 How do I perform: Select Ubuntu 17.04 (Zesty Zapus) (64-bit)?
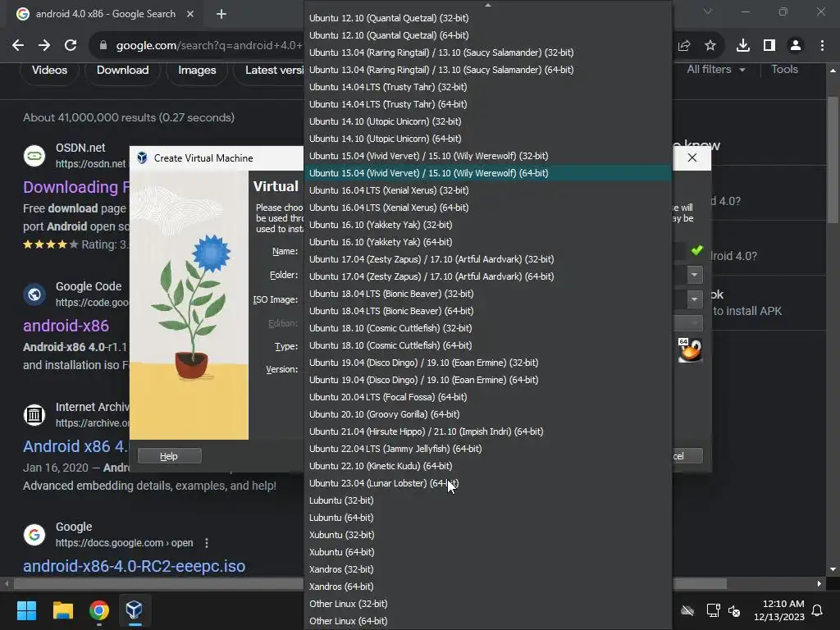point(487,276)
